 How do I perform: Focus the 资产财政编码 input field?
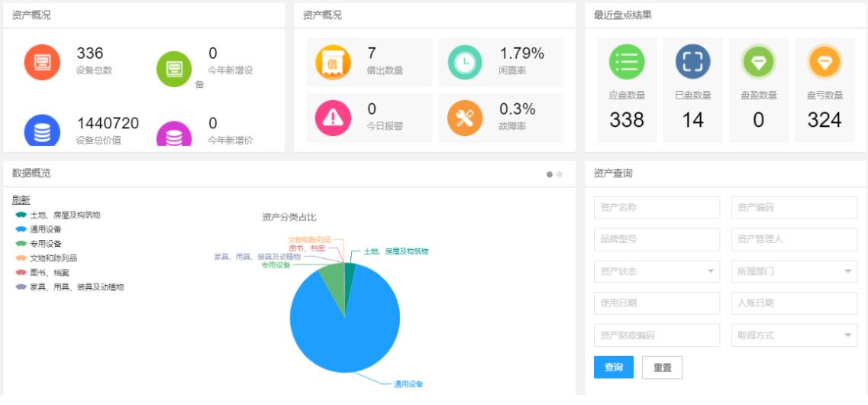[657, 335]
